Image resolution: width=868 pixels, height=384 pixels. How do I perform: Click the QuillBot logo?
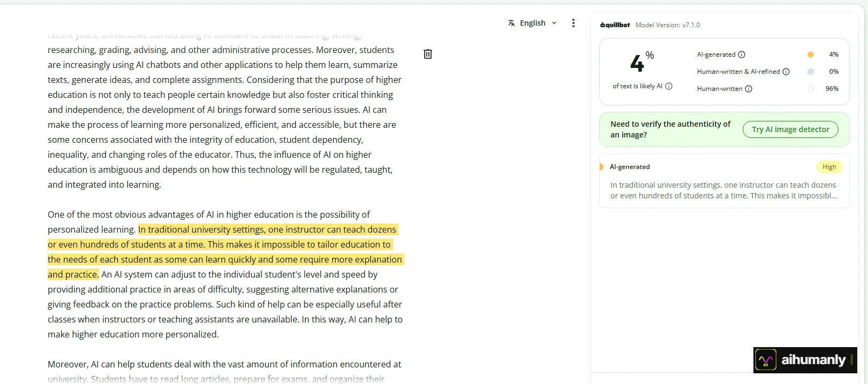point(615,25)
